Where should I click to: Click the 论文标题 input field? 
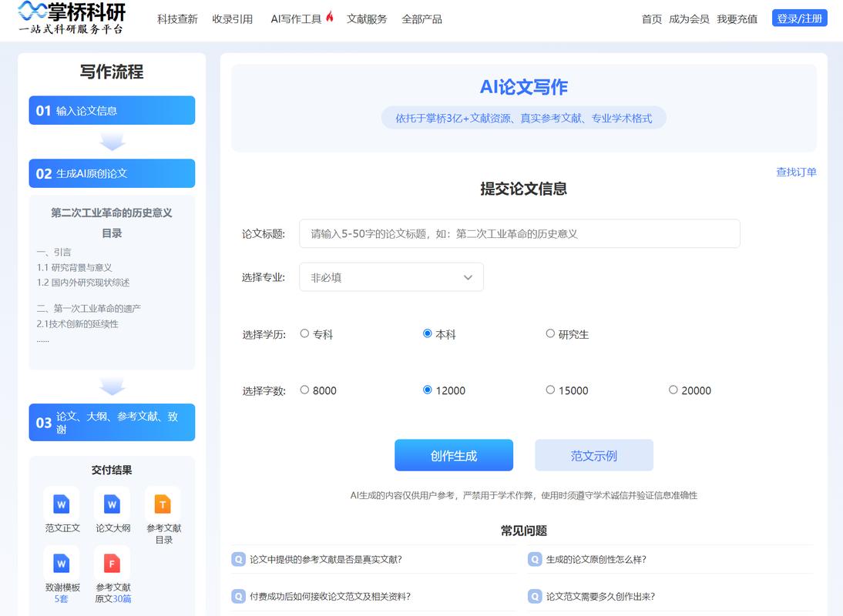[x=519, y=233]
